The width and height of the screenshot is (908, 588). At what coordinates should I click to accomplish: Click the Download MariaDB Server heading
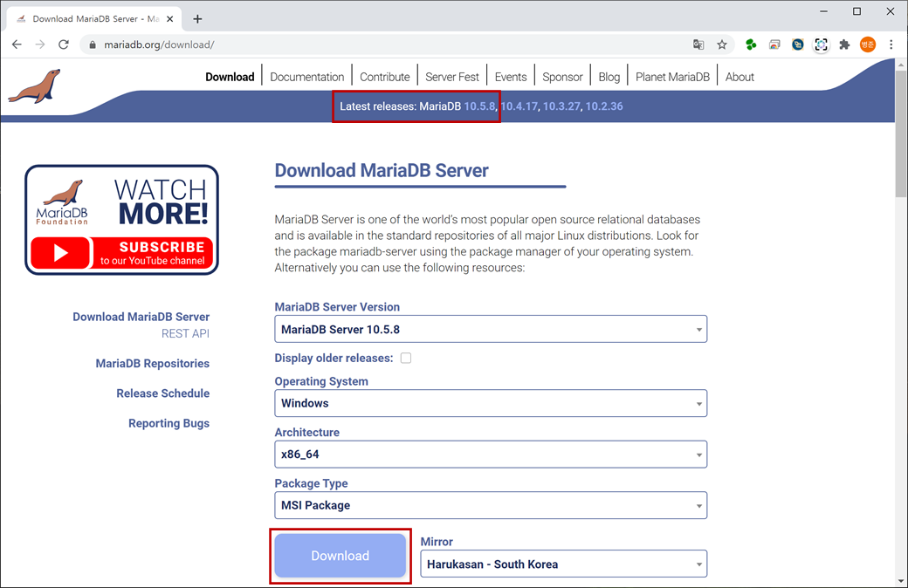[x=382, y=171]
